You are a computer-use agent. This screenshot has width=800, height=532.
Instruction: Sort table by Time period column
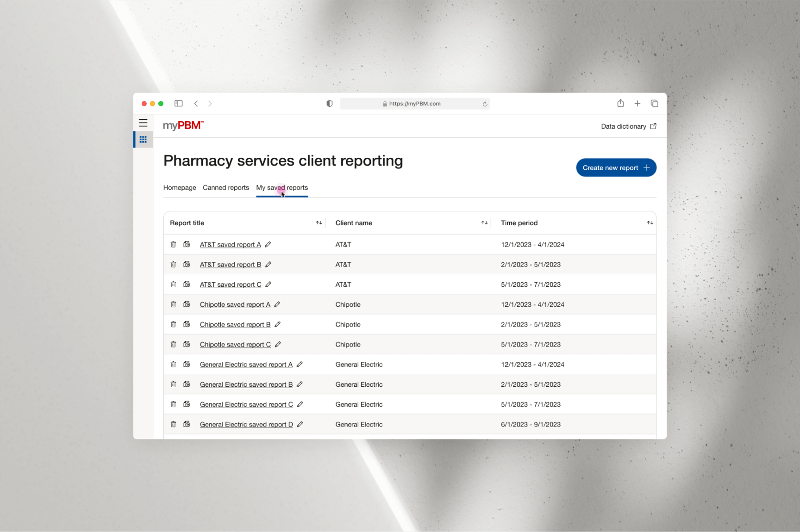[650, 223]
